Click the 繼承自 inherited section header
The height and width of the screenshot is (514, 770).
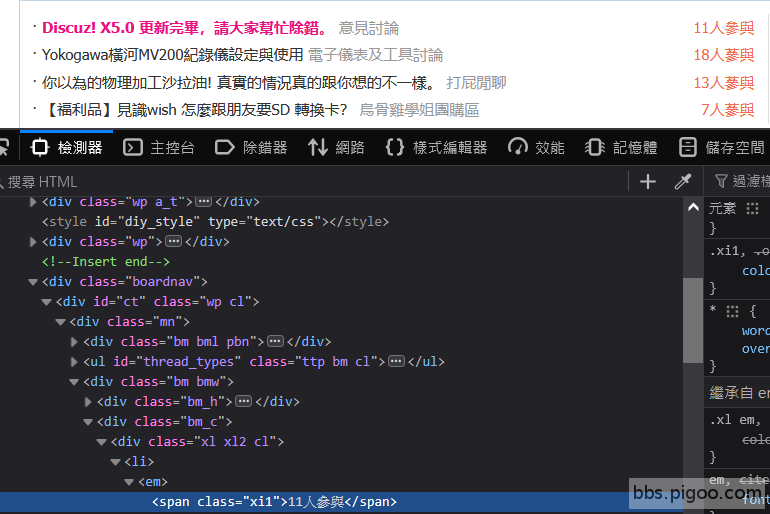click(x=737, y=393)
